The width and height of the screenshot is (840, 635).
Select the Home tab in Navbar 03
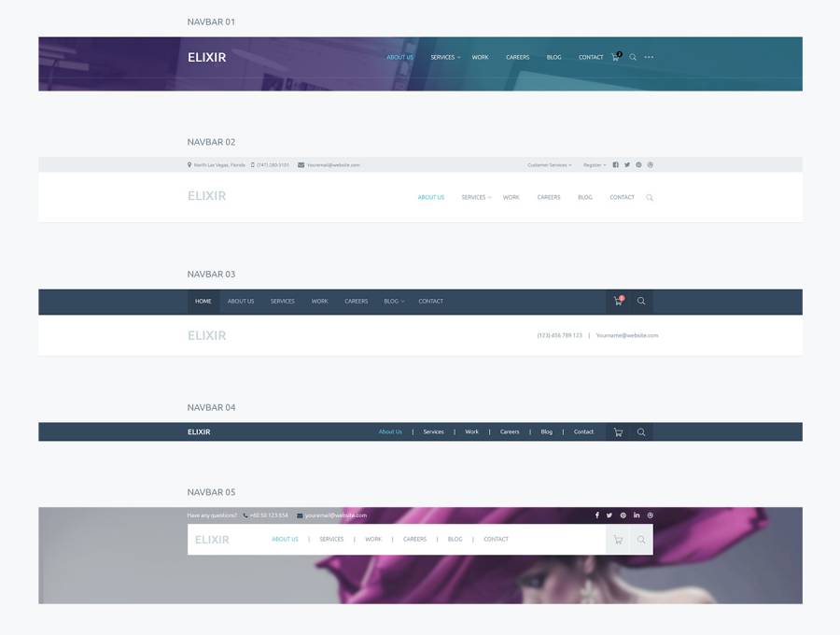coord(203,302)
